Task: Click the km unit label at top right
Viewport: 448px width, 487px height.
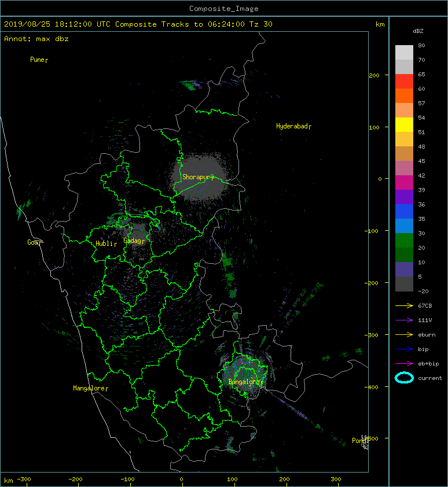Action: point(380,24)
